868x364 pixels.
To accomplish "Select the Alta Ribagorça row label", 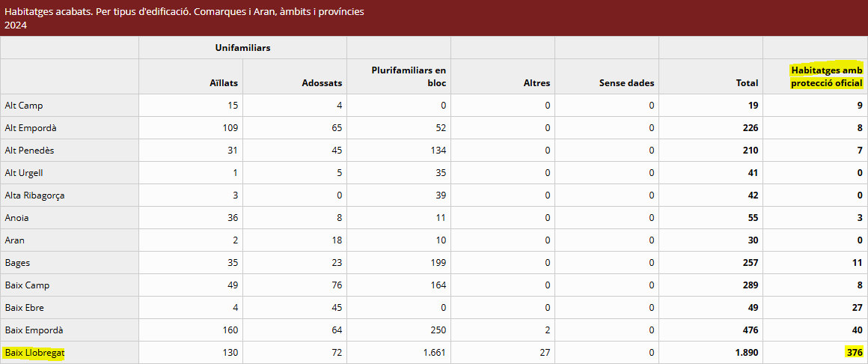I will [33, 195].
